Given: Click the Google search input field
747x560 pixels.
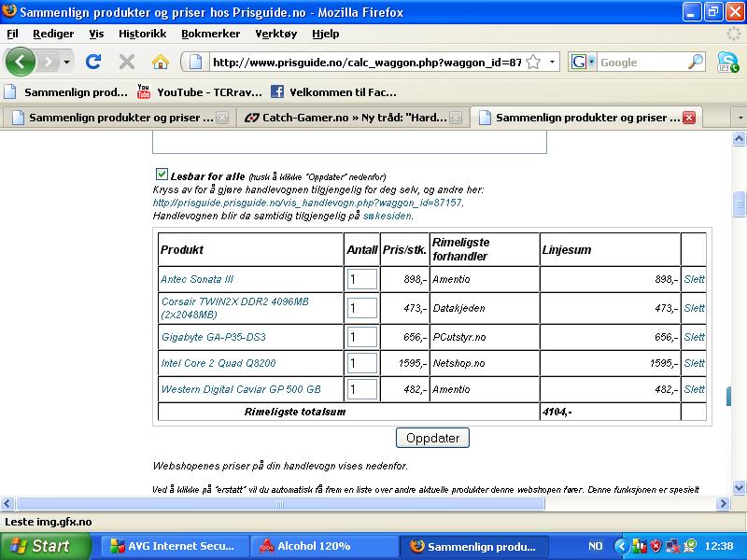Looking at the screenshot, I should [x=641, y=63].
